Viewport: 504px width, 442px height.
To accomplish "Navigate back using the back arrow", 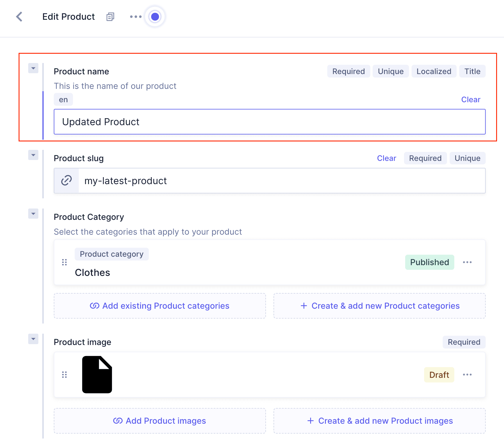I will coord(19,17).
